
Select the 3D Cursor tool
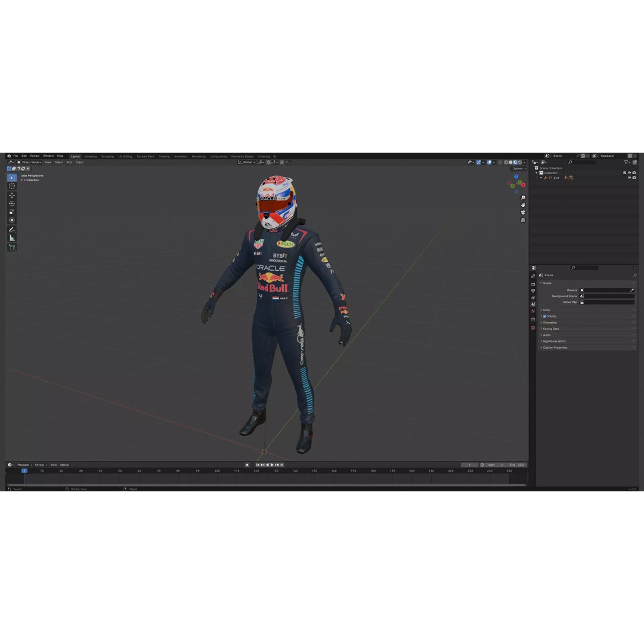pyautogui.click(x=12, y=186)
